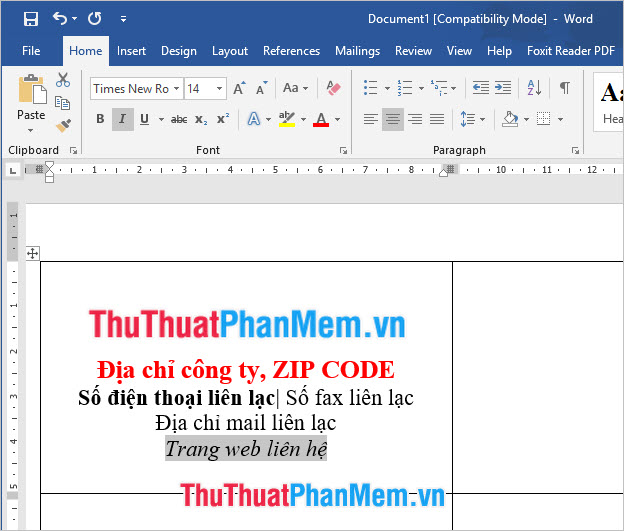
Task: Increase paragraph indent
Action: tap(503, 88)
